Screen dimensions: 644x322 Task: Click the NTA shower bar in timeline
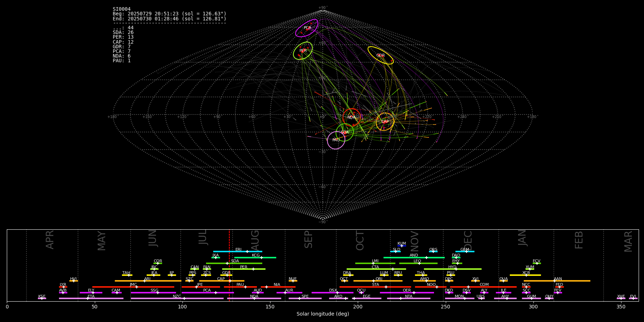pos(409,298)
